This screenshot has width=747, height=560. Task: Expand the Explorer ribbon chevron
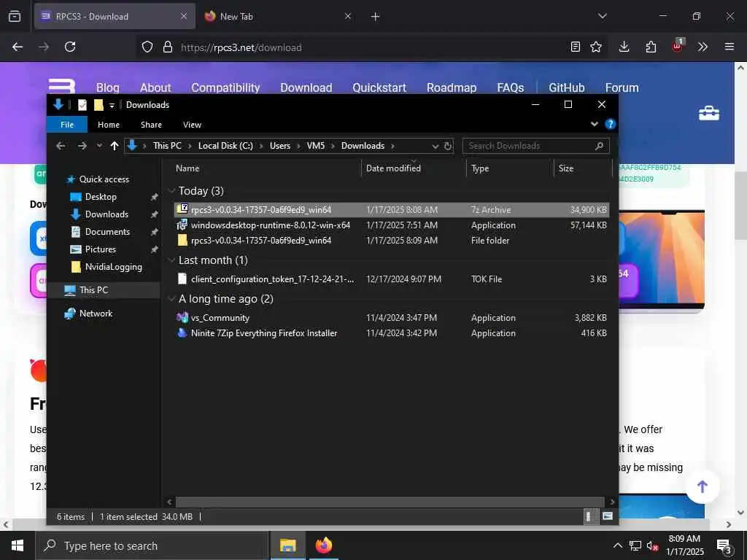pyautogui.click(x=594, y=124)
